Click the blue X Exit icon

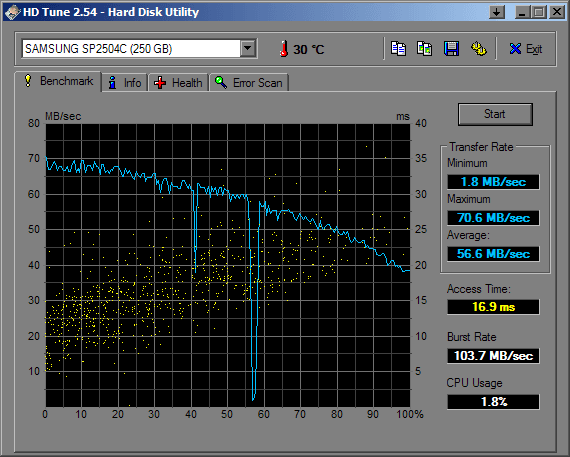(515, 49)
